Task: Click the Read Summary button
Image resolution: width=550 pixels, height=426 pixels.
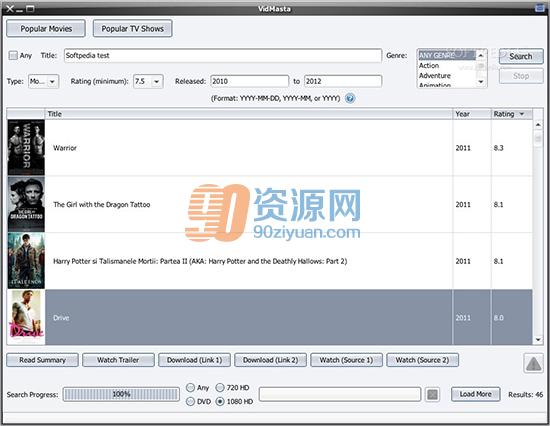Action: click(42, 360)
